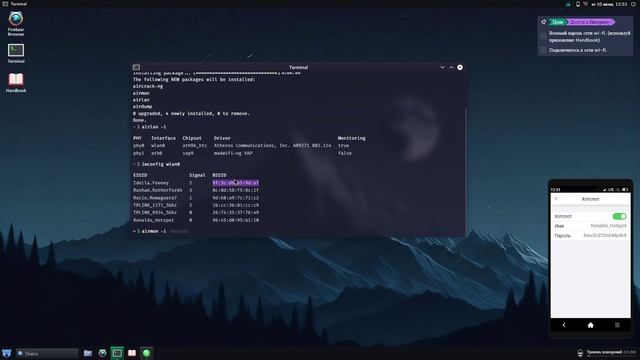The image size is (640, 360).
Task: Click the green circle app in taskbar
Action: [147, 353]
